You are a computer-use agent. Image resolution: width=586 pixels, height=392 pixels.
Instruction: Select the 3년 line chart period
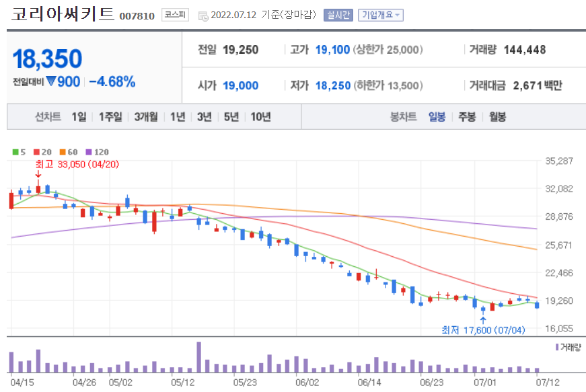pyautogui.click(x=205, y=117)
